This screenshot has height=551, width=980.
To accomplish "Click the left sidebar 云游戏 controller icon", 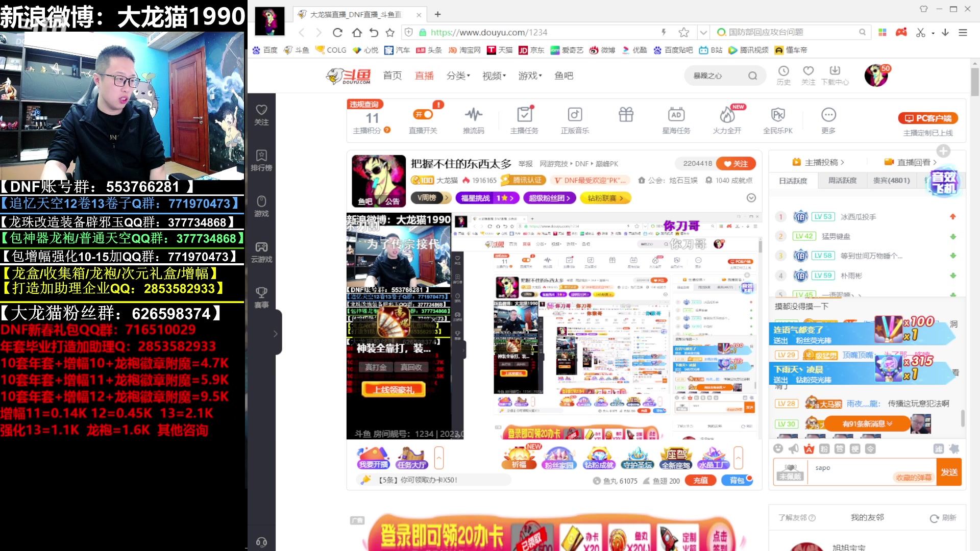I will (x=261, y=252).
